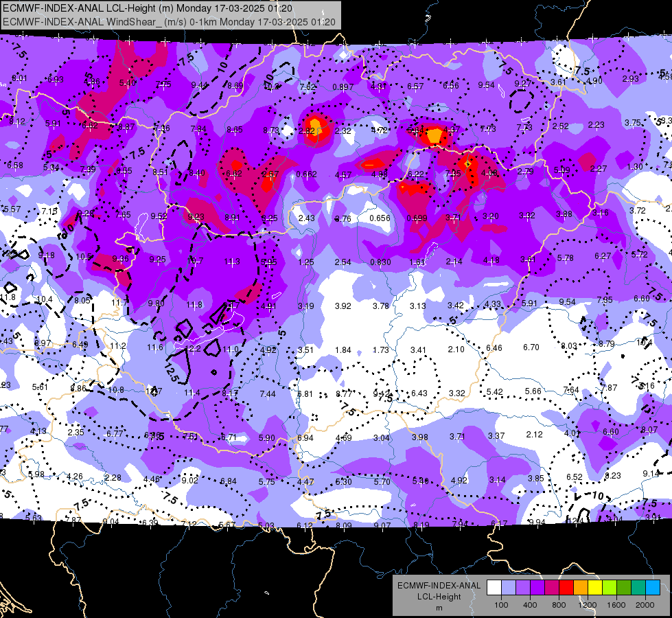Click the unit label 'm' in the legend
This screenshot has height=618, width=672.
(x=439, y=608)
